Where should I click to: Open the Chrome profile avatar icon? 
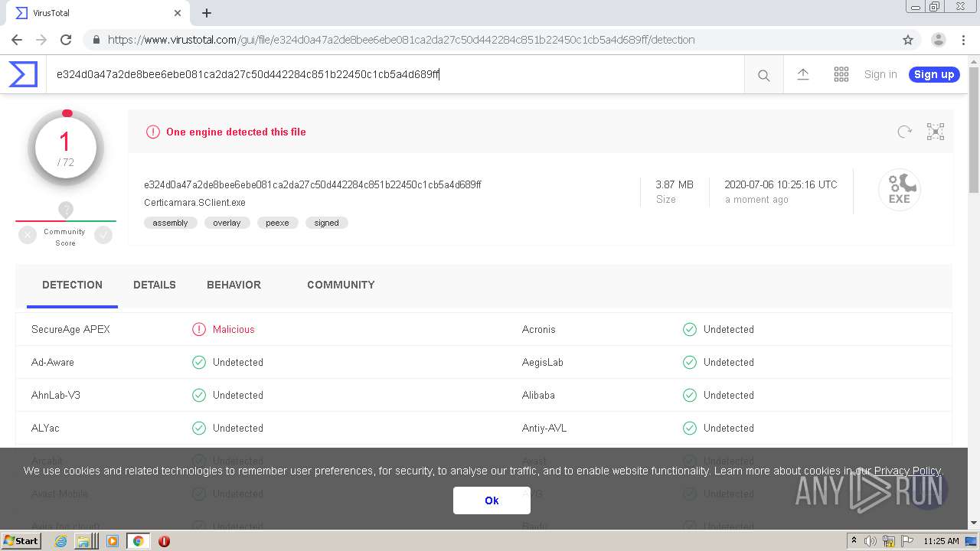(939, 40)
